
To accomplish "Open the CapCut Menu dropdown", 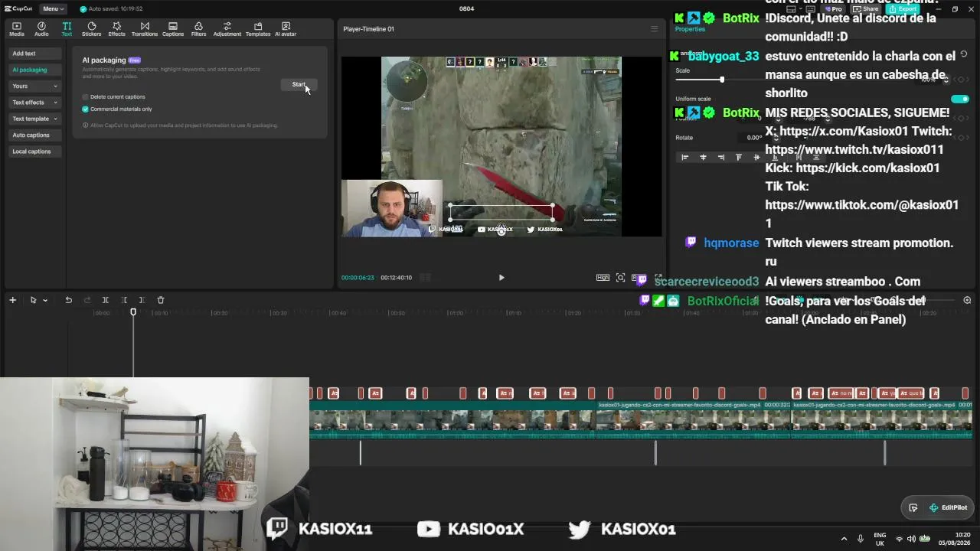I will tap(54, 8).
